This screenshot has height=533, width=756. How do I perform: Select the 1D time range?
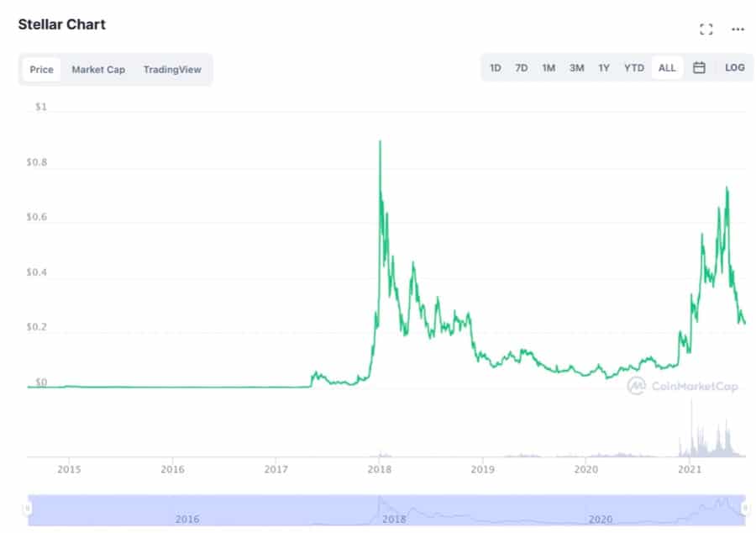coord(496,68)
